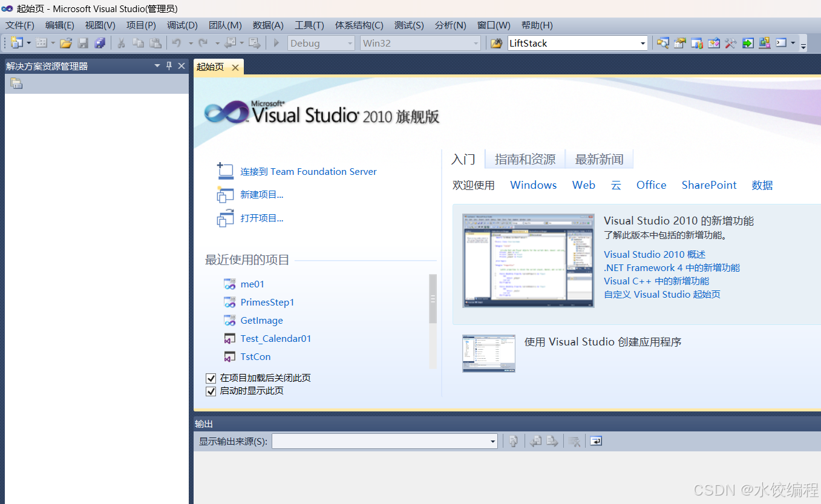Viewport: 821px width, 504px height.
Task: Click the 新建项目... link
Action: click(x=262, y=195)
